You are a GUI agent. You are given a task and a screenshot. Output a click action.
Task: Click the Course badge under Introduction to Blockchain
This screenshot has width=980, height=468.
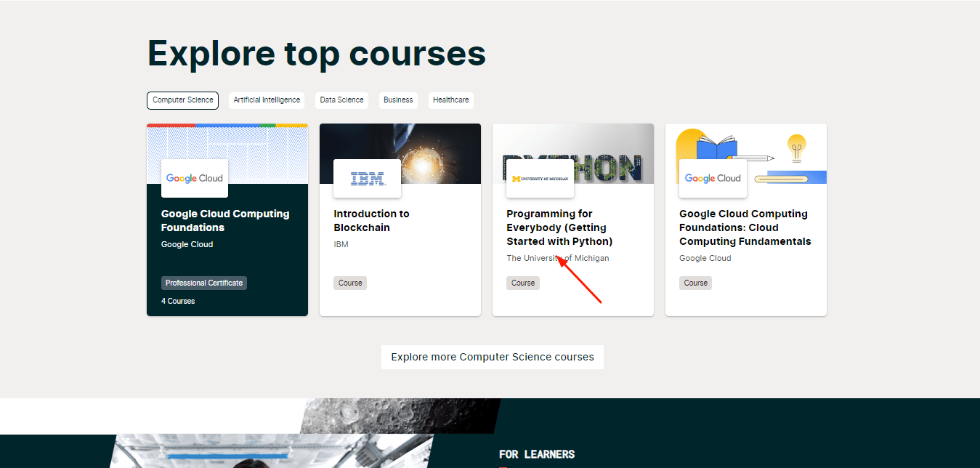tap(350, 283)
